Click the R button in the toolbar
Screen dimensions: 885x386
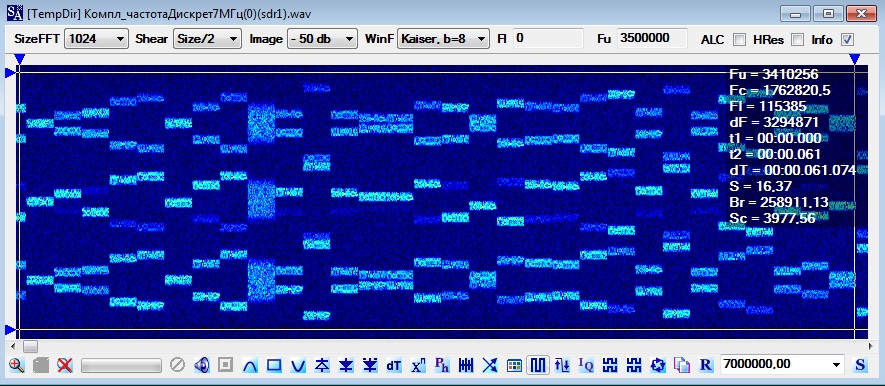[706, 365]
